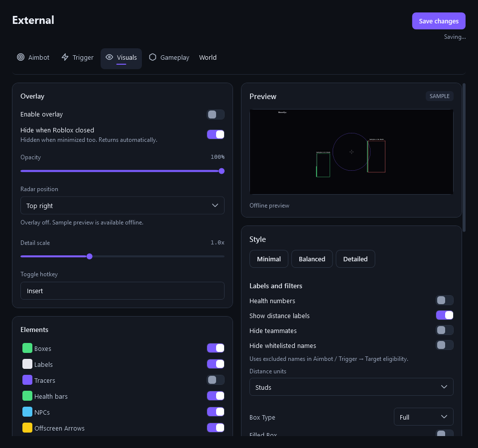Click the NPCs blue color swatch
478x448 pixels.
27,412
